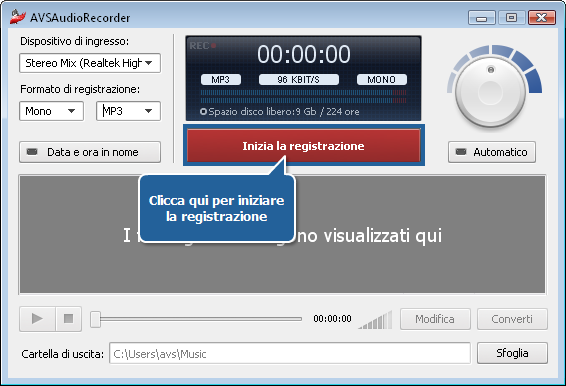Image resolution: width=566 pixels, height=386 pixels.
Task: Click the AVS Audio Recorder app icon
Action: click(x=18, y=17)
